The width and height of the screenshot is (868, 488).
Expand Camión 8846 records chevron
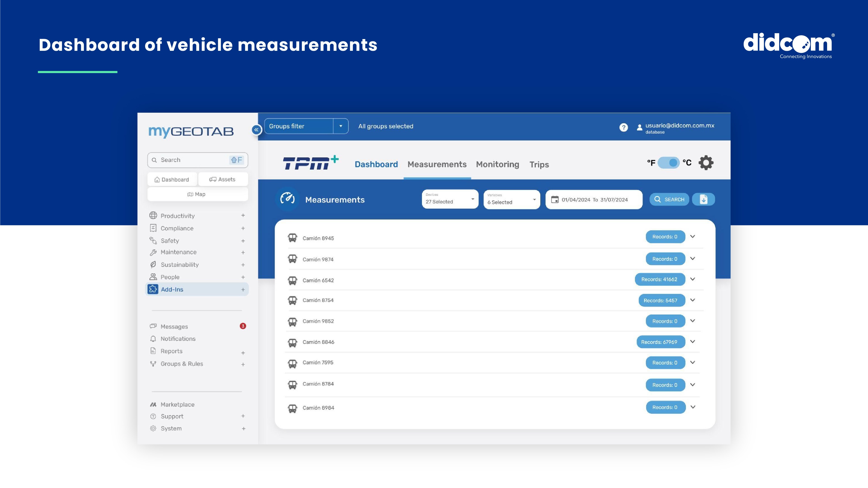692,342
